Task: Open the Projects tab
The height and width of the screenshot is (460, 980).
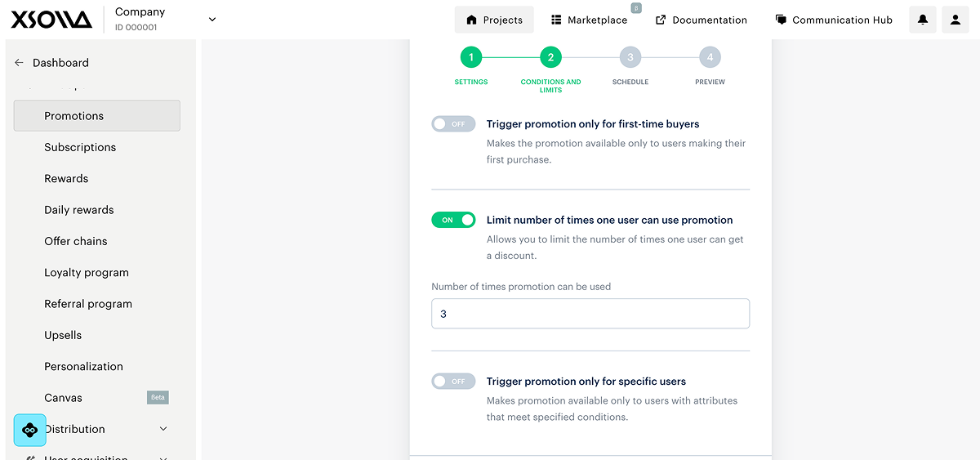Action: 494,20
